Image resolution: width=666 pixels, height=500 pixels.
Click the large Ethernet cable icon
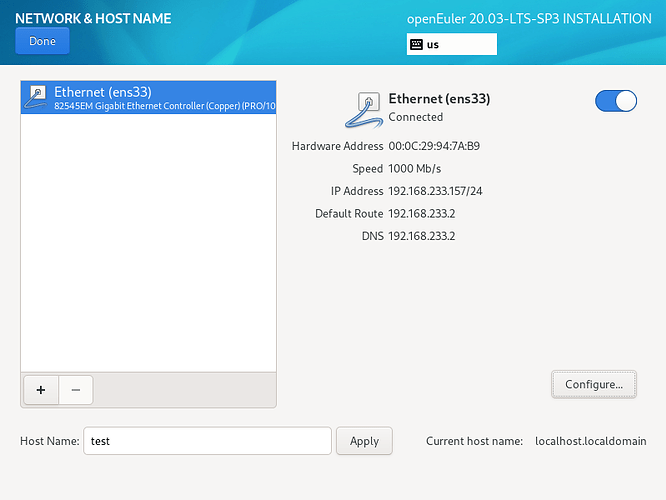pos(362,108)
